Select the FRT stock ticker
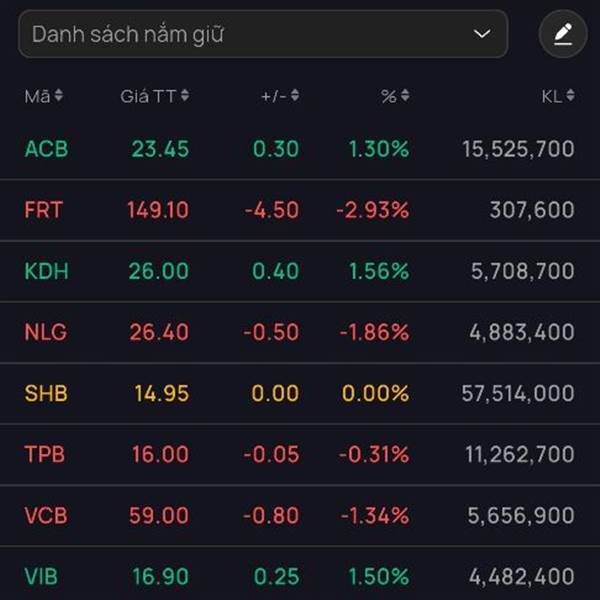 tap(44, 210)
